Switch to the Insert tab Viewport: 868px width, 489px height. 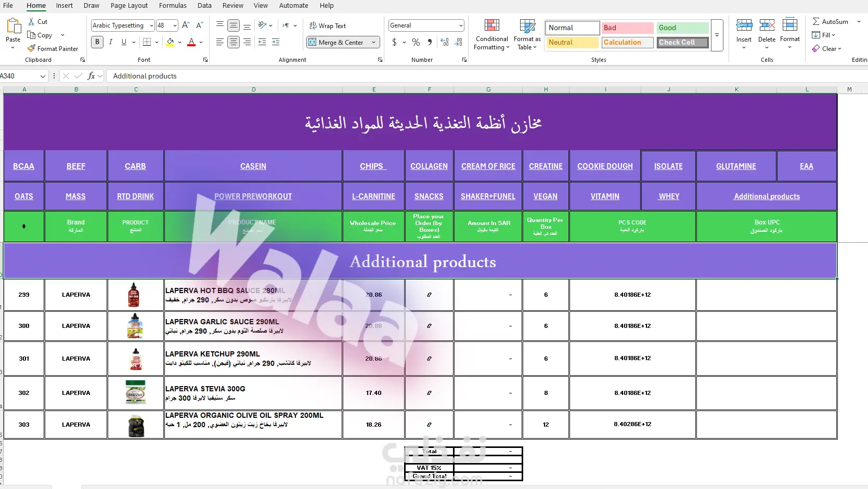pos(64,6)
